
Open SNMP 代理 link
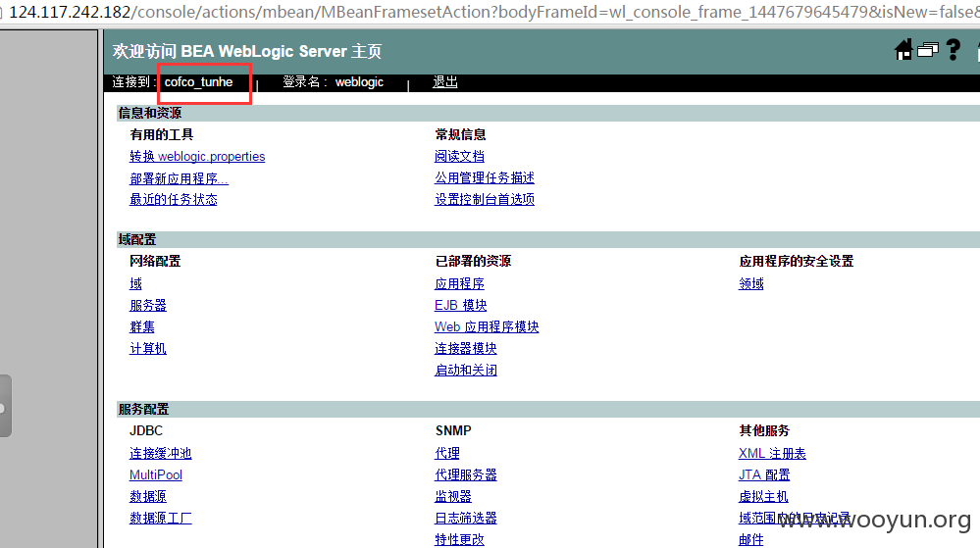[x=447, y=453]
